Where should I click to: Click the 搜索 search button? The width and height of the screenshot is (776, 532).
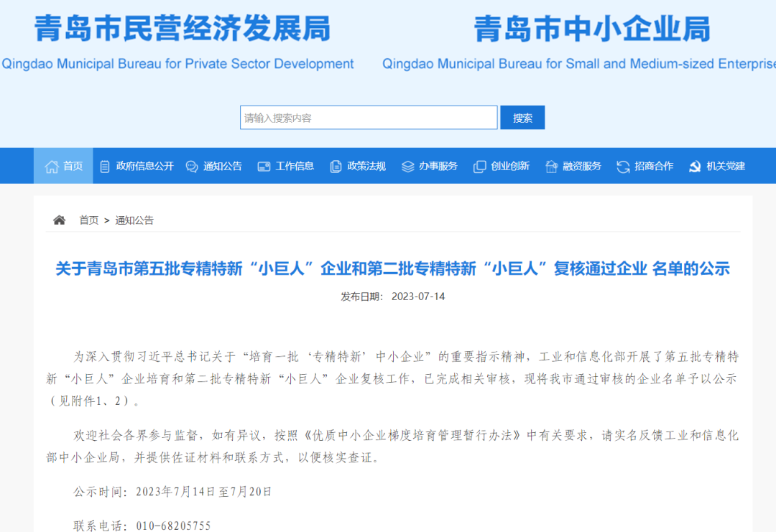click(x=522, y=117)
